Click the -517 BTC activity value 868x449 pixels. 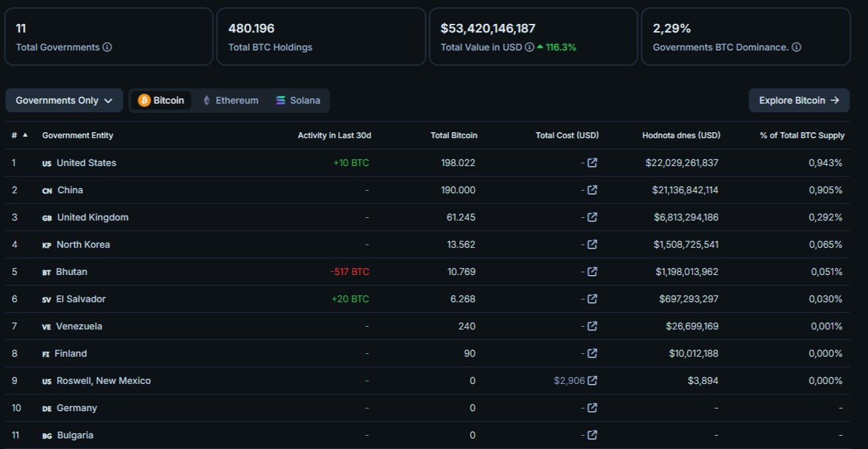coord(350,272)
